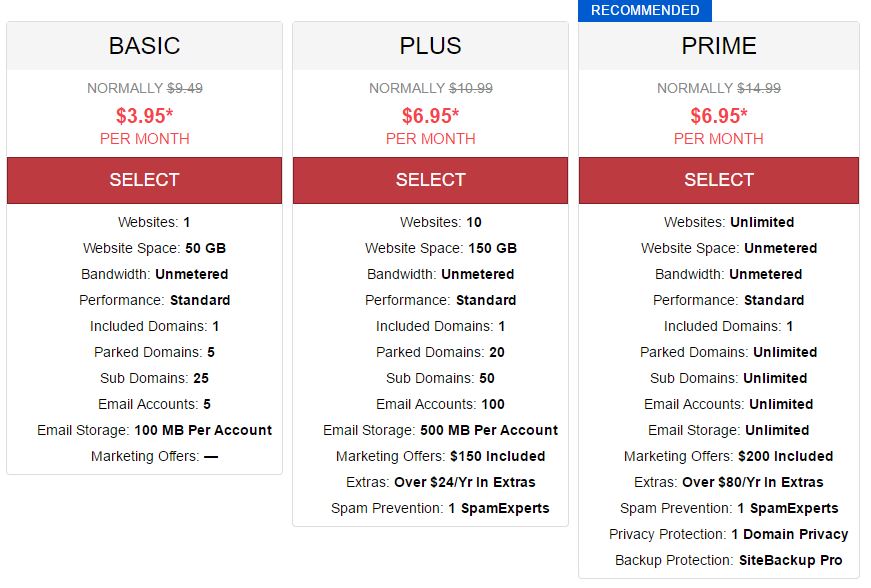Click Basic's 100 MB Per Account text

click(x=203, y=430)
